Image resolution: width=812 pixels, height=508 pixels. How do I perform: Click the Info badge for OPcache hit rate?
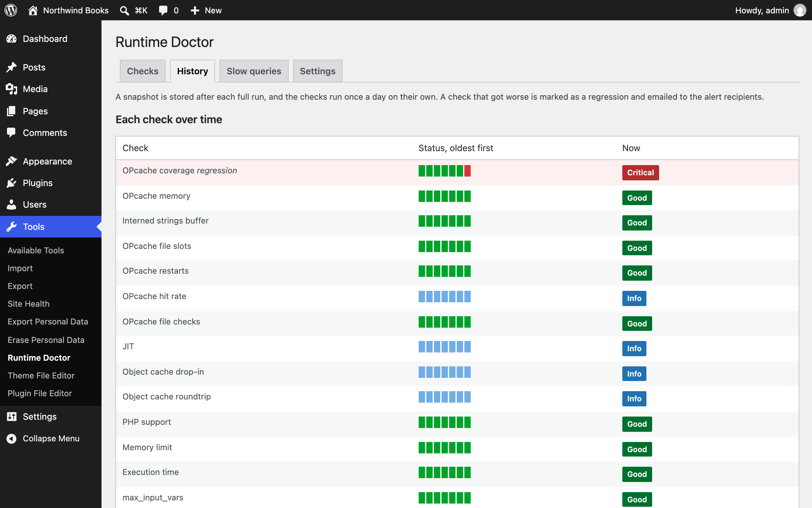634,298
